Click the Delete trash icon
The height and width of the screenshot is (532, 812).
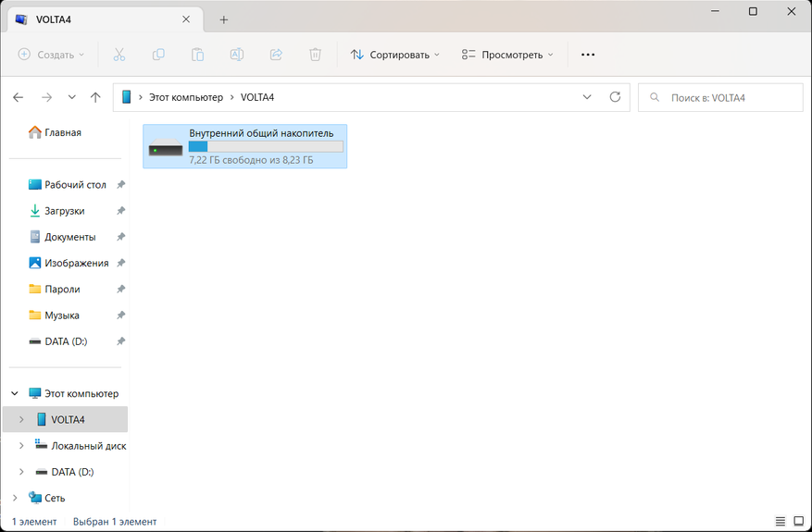coord(316,55)
